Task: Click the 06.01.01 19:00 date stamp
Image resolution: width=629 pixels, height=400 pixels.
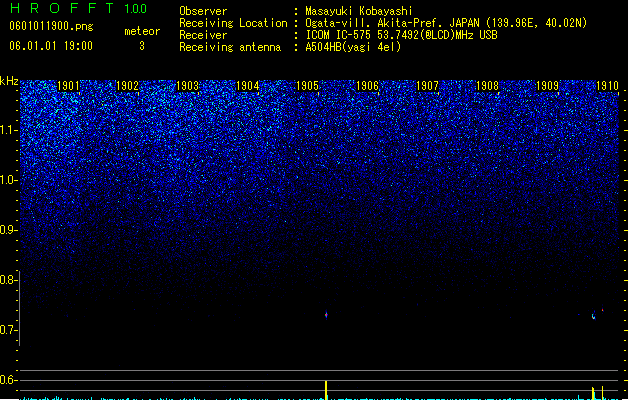Action: pos(51,46)
